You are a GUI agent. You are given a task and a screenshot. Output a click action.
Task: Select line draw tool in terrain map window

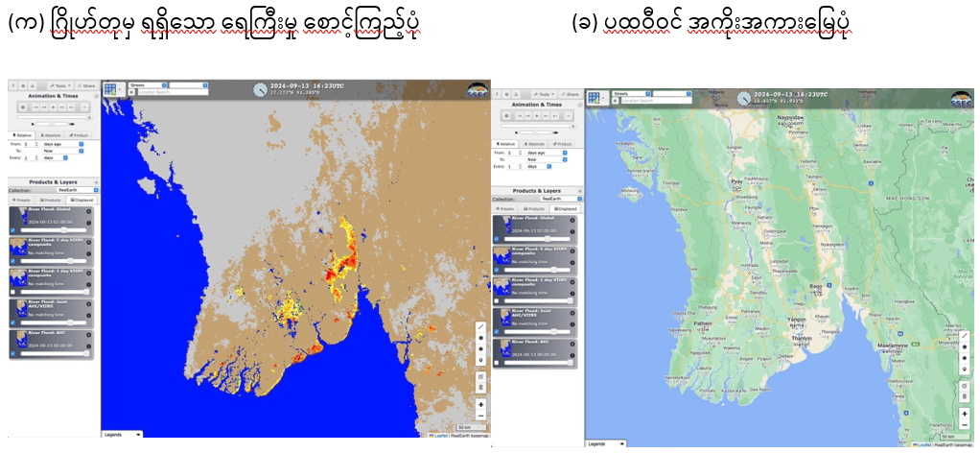click(966, 335)
